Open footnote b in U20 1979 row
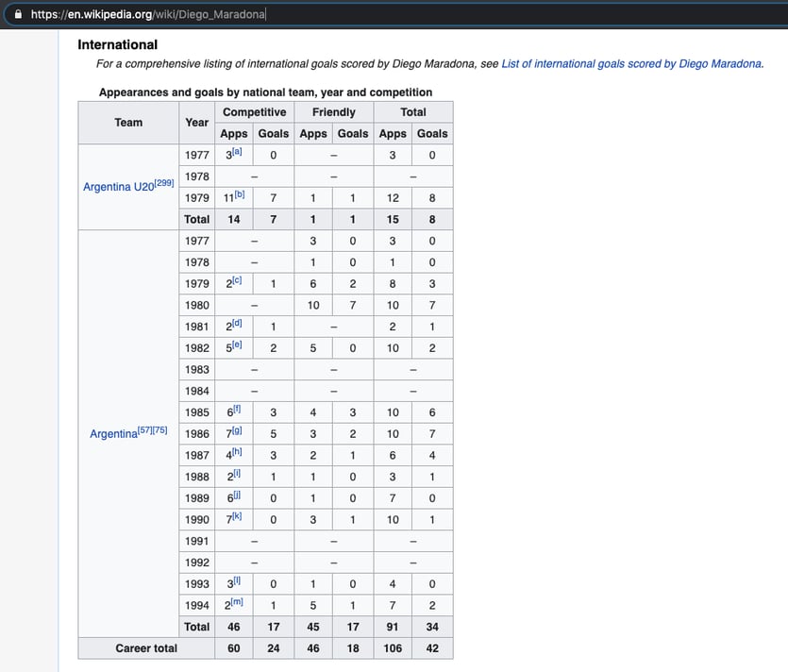 [x=239, y=194]
